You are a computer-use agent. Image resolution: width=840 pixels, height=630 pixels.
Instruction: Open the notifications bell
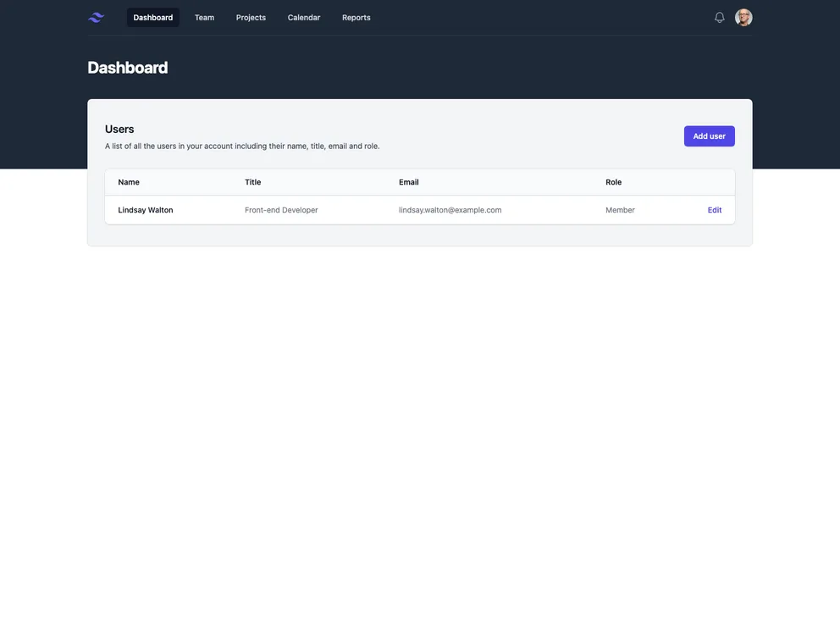(720, 18)
